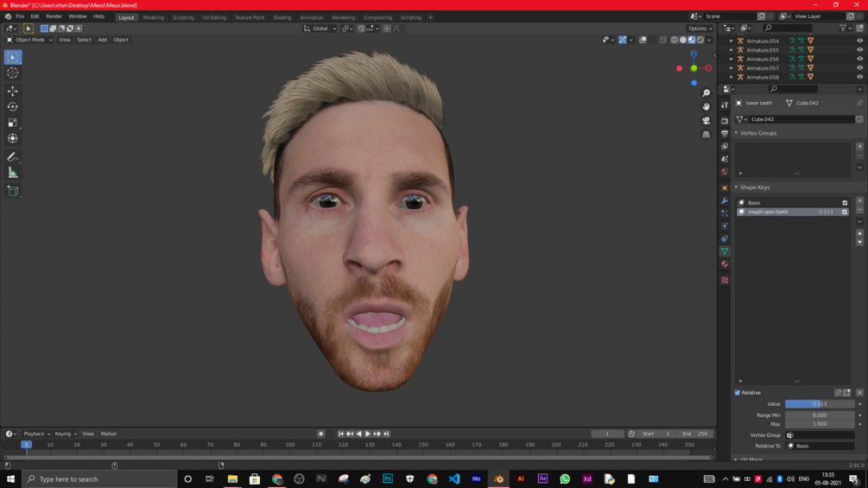Switch to the Sculpting workspace tab
868x488 pixels.
click(x=183, y=17)
